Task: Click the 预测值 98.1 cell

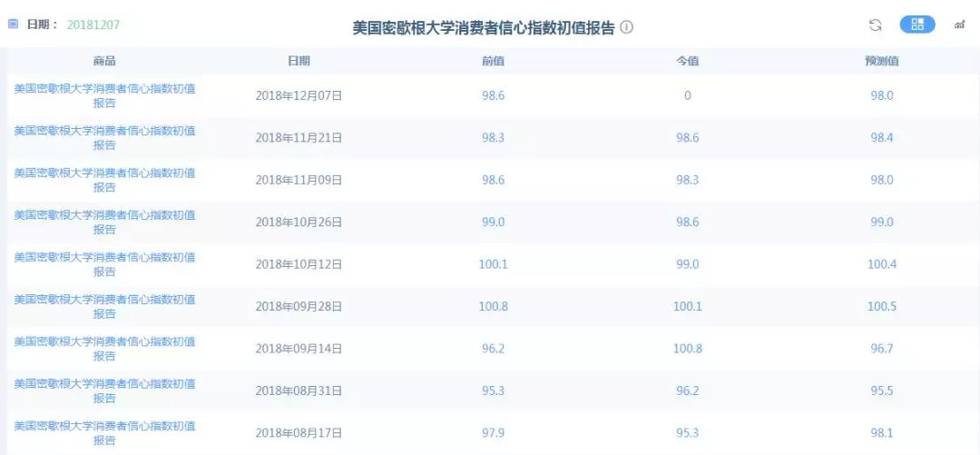Action: pyautogui.click(x=882, y=432)
